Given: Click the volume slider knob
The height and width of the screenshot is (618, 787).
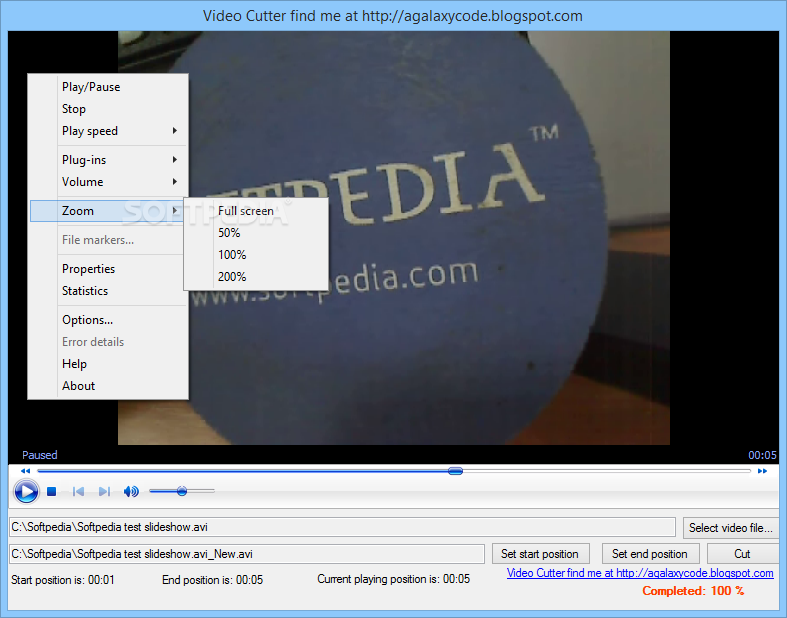Looking at the screenshot, I should click(182, 491).
